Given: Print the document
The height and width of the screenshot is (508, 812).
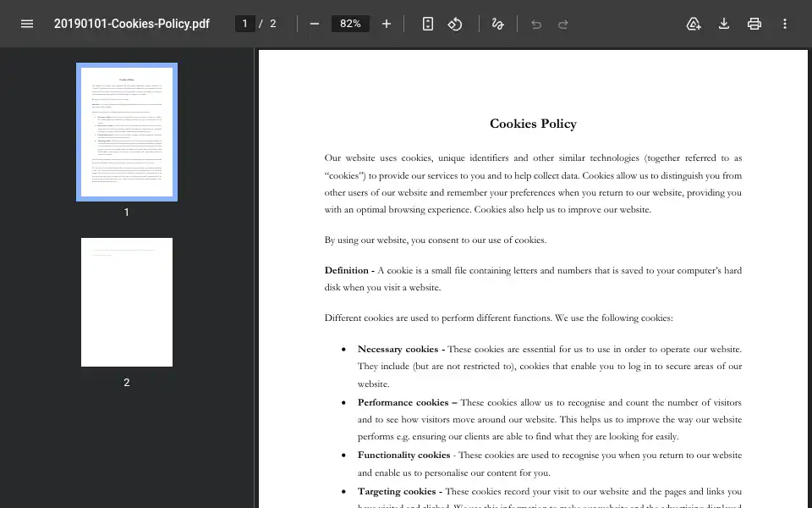Looking at the screenshot, I should click(754, 24).
